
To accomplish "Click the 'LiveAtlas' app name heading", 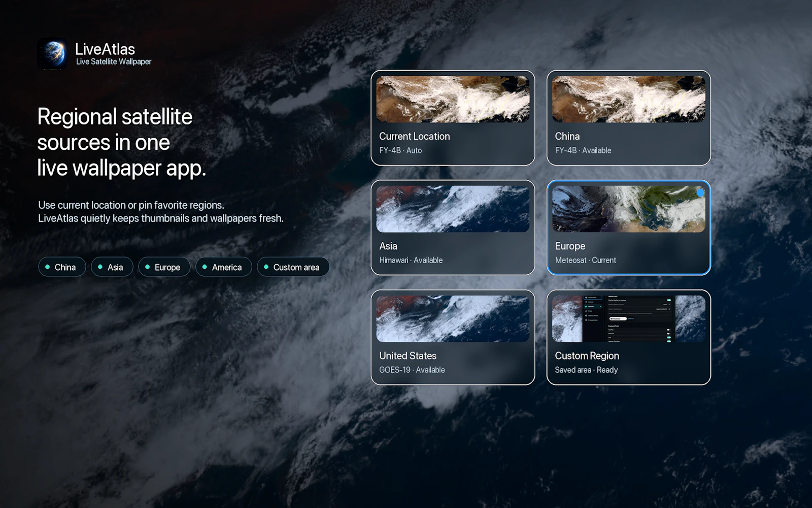I will 105,49.
